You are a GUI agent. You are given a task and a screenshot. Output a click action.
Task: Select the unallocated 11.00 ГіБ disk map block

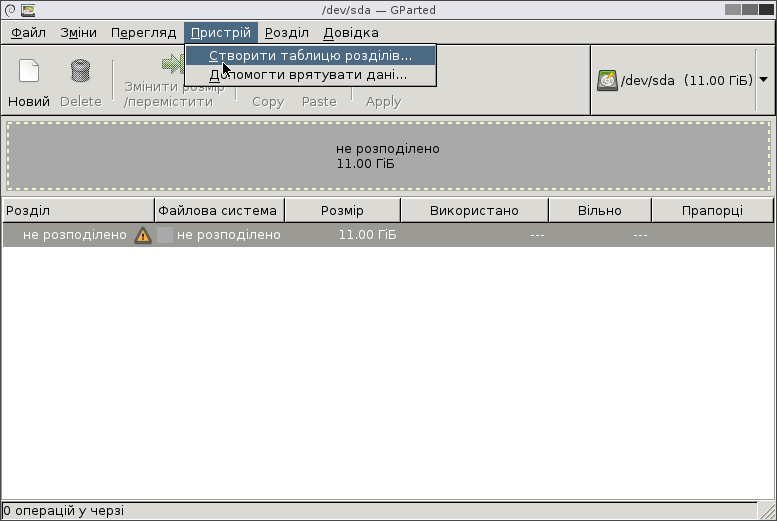[388, 156]
